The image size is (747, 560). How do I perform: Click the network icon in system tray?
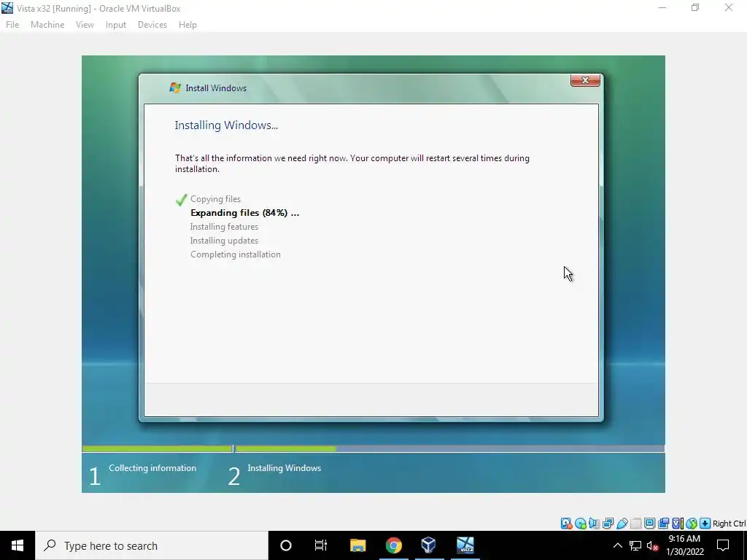(x=635, y=545)
